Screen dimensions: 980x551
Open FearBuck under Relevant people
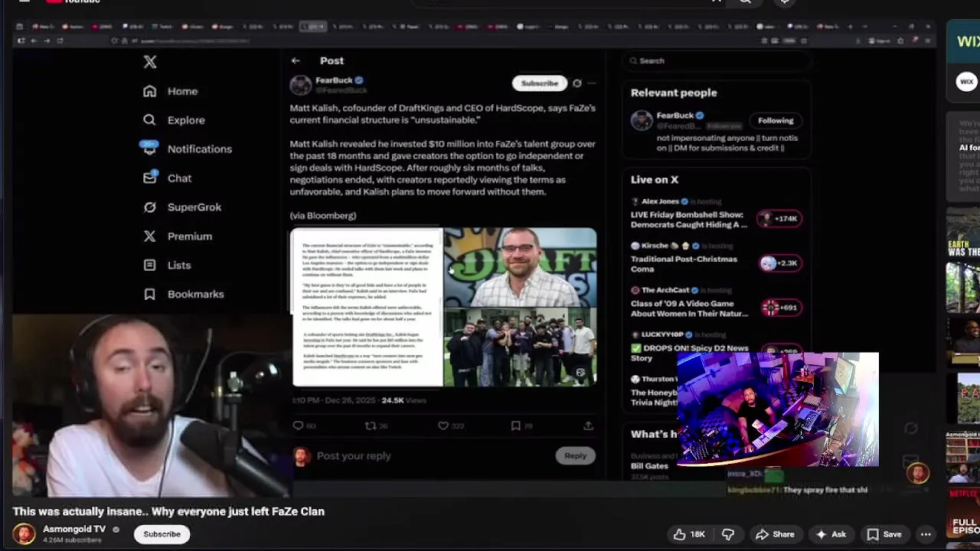coord(675,116)
